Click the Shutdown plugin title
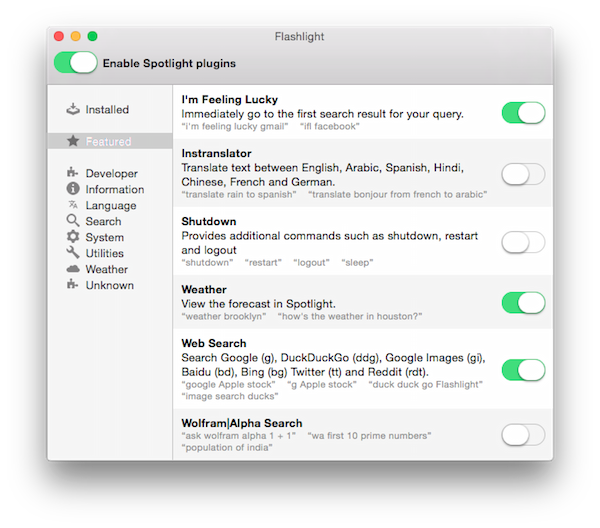Screen dimensions: 600x528 coord(209,221)
